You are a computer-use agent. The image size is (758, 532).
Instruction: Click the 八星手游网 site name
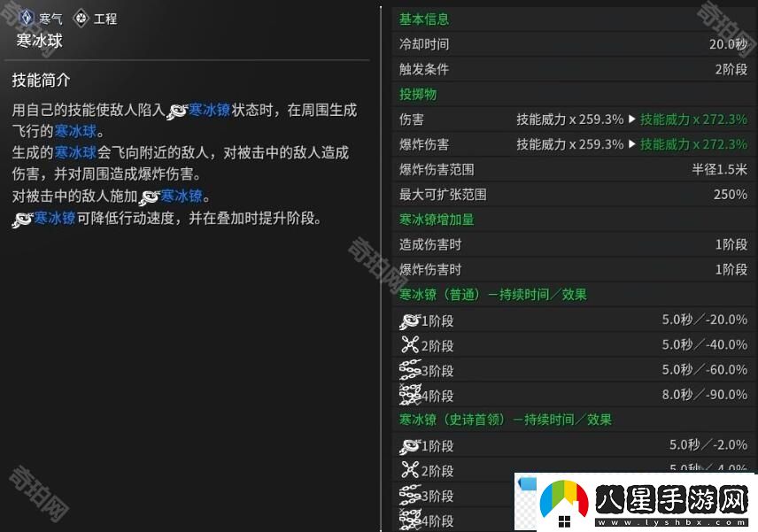(672, 499)
